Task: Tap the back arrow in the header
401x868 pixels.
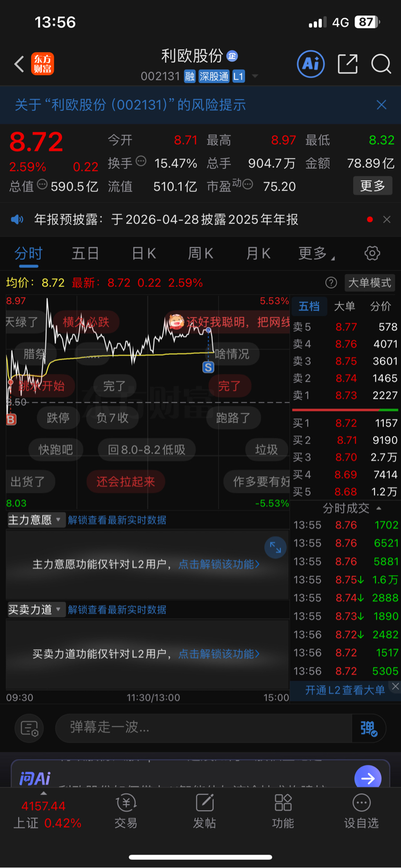Action: (x=19, y=64)
